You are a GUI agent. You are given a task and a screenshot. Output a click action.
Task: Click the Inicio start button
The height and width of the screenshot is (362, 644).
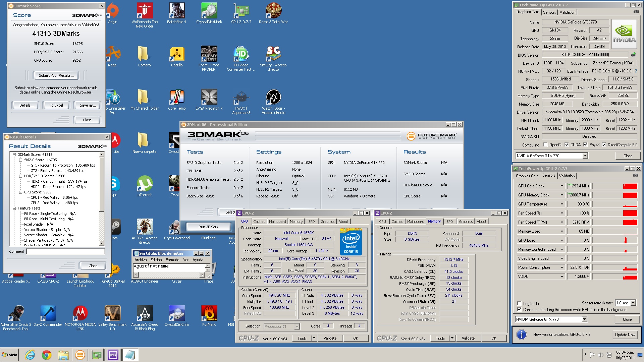click(x=10, y=355)
